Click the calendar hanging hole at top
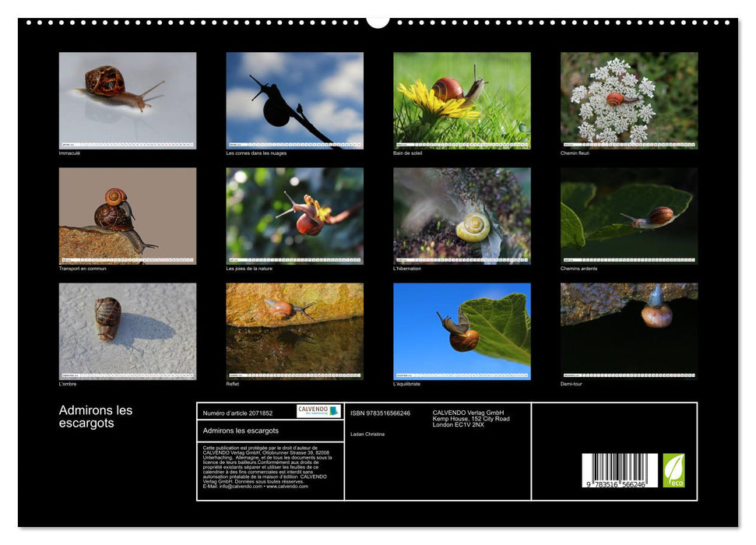 coord(378,20)
